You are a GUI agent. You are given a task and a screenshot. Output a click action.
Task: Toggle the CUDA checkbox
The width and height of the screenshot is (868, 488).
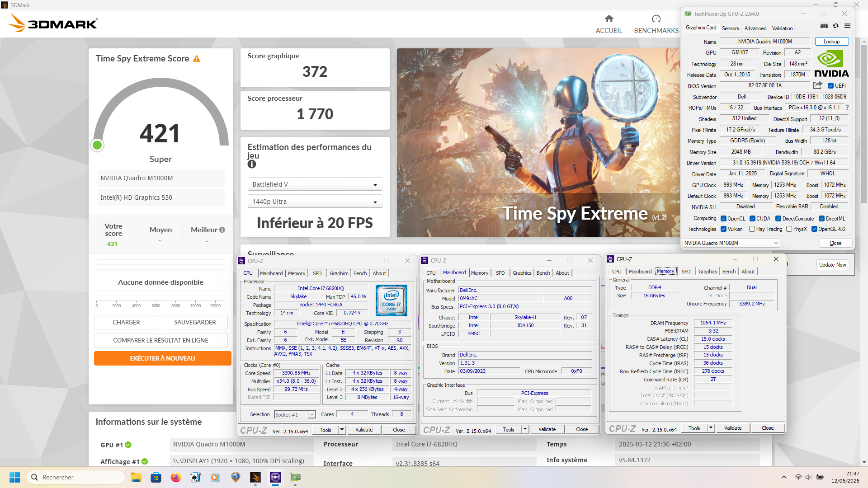click(x=752, y=219)
